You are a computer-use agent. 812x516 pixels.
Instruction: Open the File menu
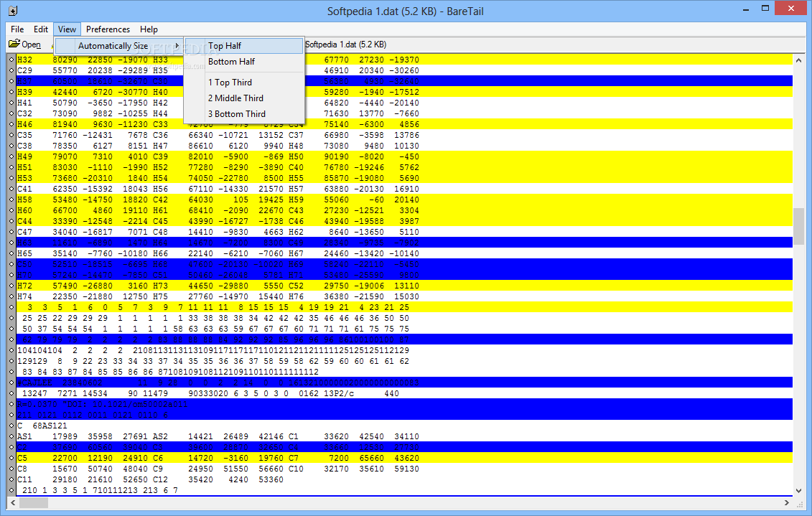click(x=17, y=29)
